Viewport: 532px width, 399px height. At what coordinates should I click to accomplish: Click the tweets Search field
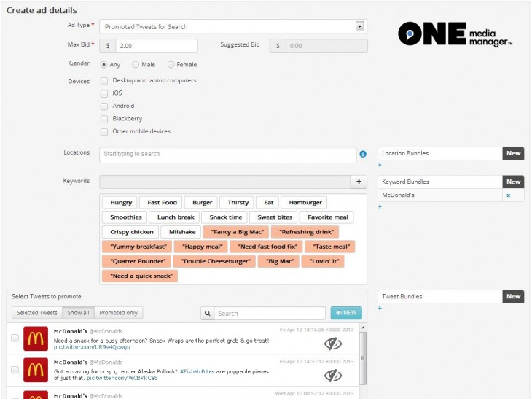click(x=270, y=313)
